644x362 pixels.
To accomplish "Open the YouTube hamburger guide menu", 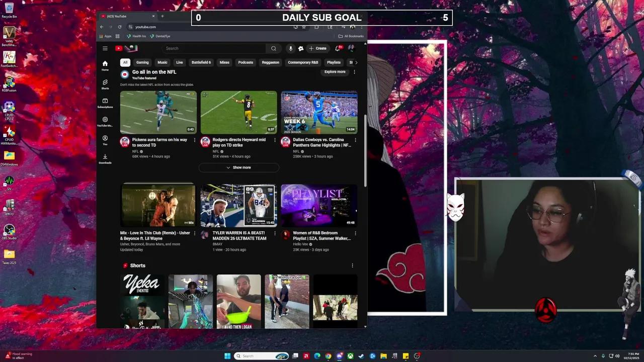I will [105, 48].
